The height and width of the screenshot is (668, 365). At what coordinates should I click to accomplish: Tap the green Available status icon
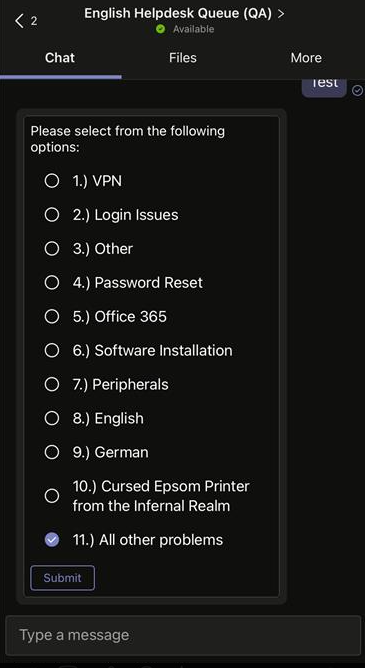point(161,29)
